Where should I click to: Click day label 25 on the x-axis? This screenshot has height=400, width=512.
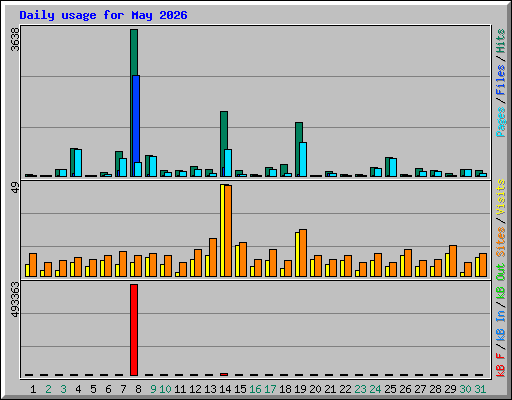point(390,389)
